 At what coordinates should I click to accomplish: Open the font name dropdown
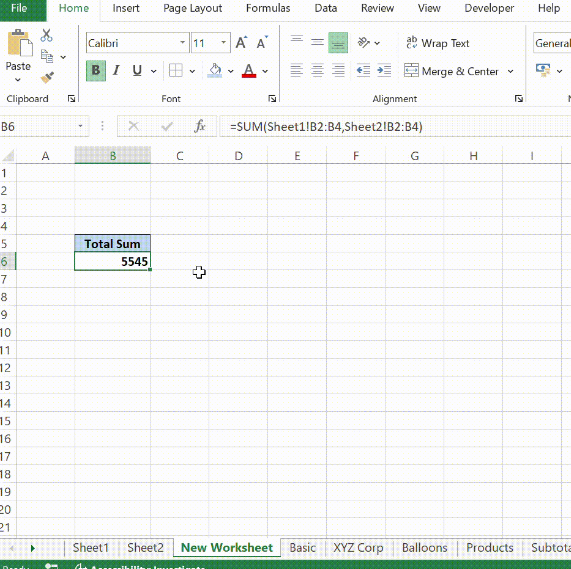pos(182,43)
